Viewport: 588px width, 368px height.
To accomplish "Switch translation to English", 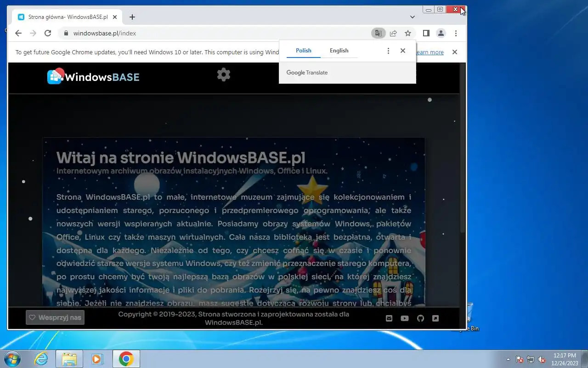I will tap(339, 51).
